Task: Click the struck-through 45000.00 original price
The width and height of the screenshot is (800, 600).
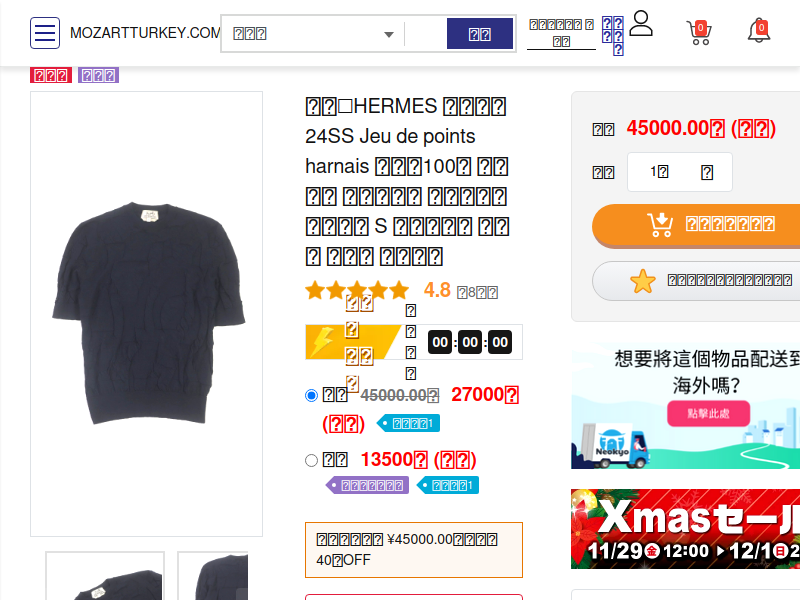Action: point(399,395)
